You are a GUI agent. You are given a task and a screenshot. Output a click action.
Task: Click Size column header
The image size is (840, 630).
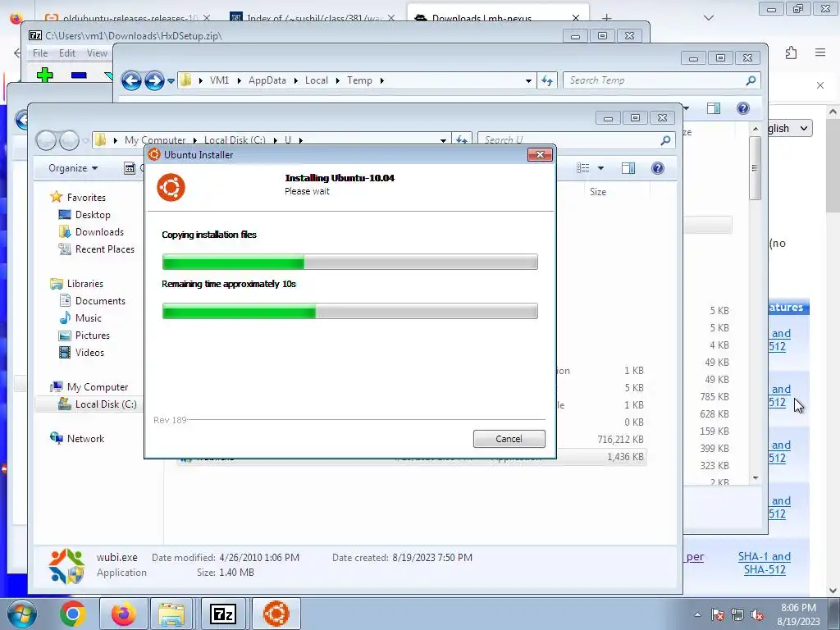click(x=598, y=192)
